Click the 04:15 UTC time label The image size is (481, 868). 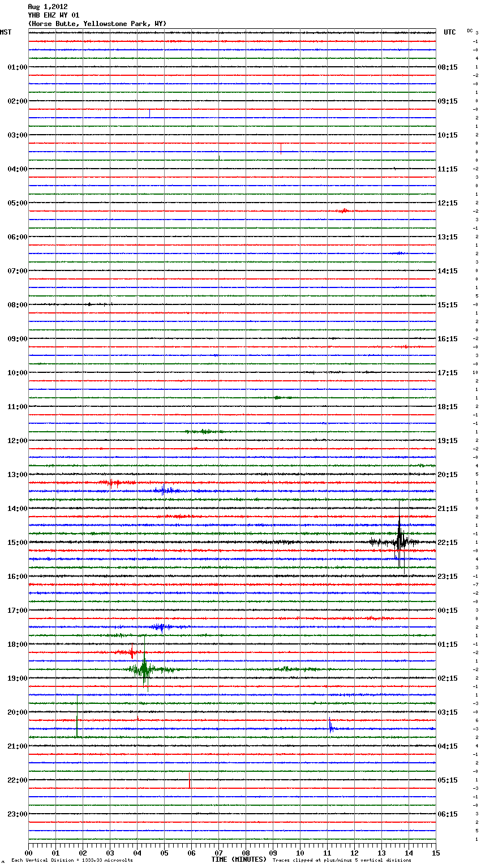448,746
